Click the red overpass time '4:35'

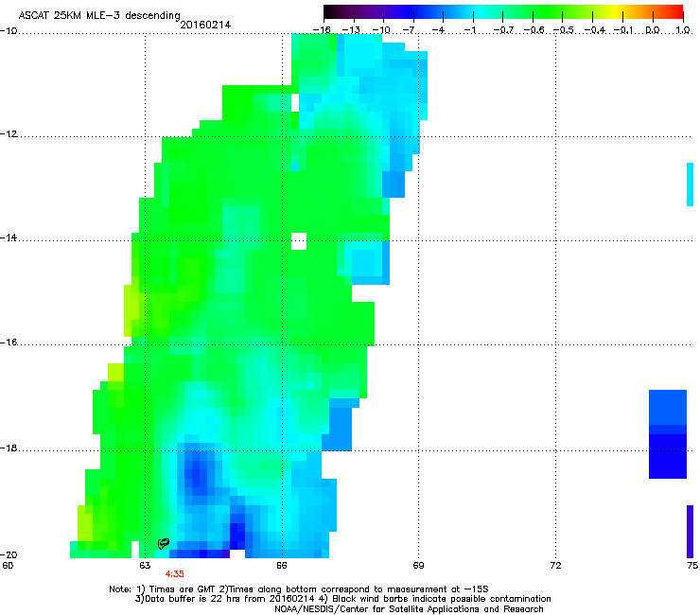tap(175, 574)
